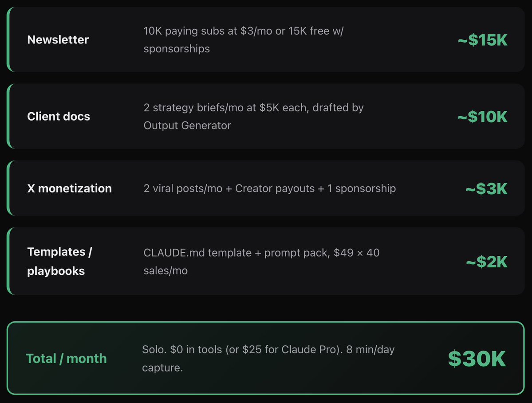532x403 pixels.
Task: Select the CLAUDE.md template description text
Action: point(261,261)
